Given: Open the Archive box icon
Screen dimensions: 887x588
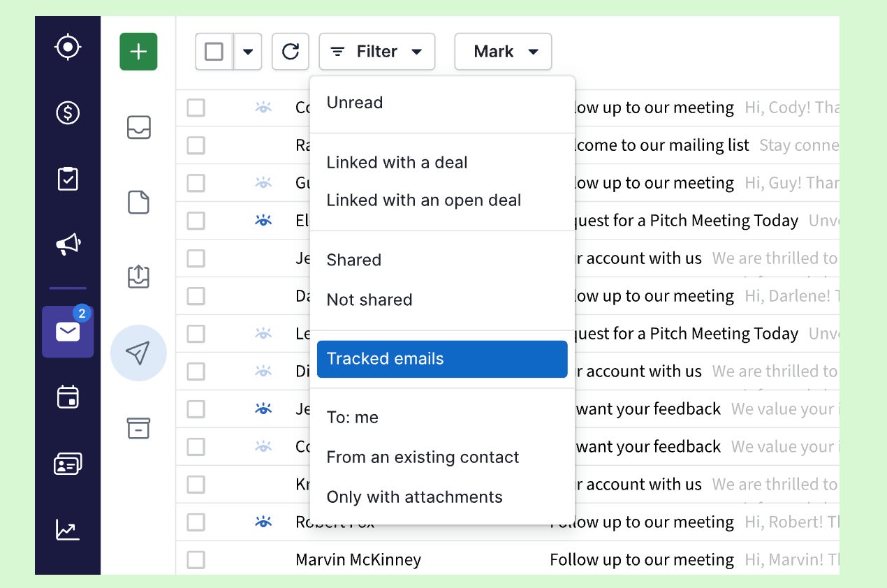Looking at the screenshot, I should (x=138, y=428).
